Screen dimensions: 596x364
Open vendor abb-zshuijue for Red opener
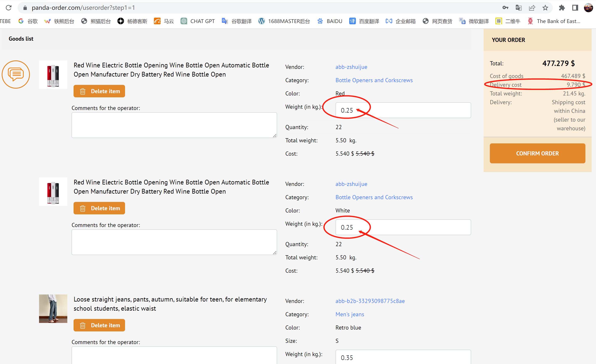351,67
